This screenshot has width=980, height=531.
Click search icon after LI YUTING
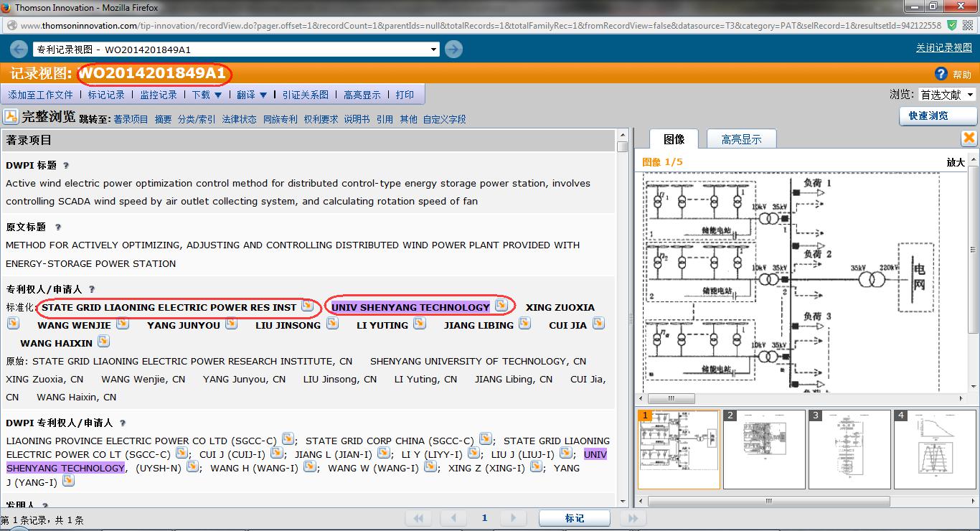pyautogui.click(x=420, y=324)
